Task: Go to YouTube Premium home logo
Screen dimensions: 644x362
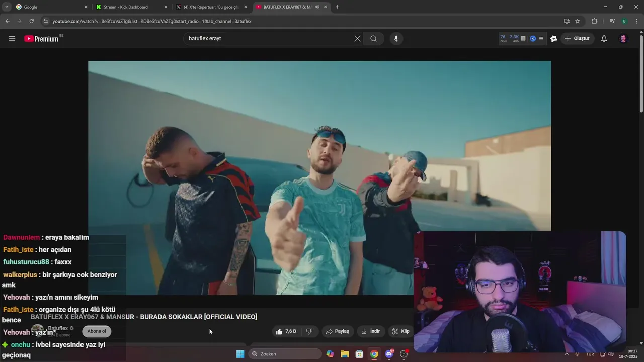Action: point(42,39)
